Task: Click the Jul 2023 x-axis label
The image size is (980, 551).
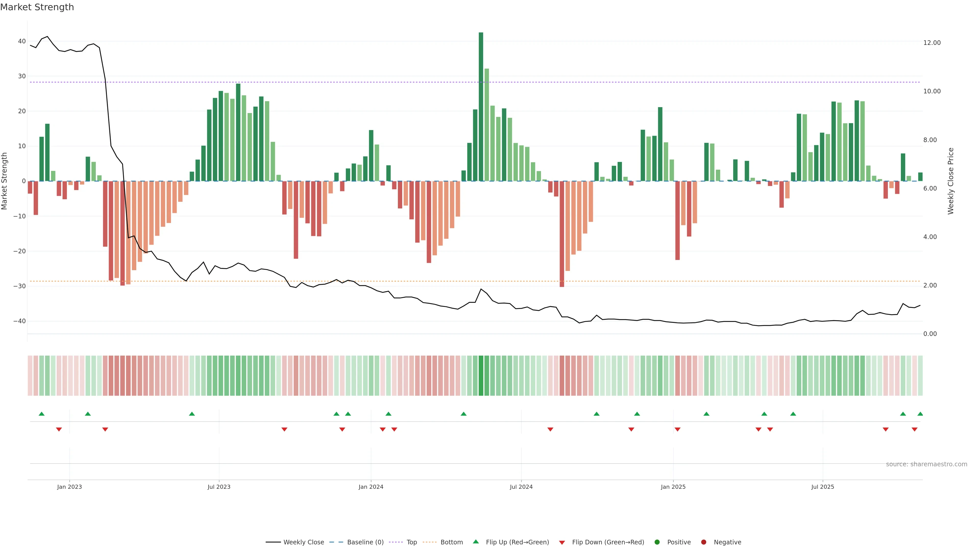Action: (x=219, y=487)
